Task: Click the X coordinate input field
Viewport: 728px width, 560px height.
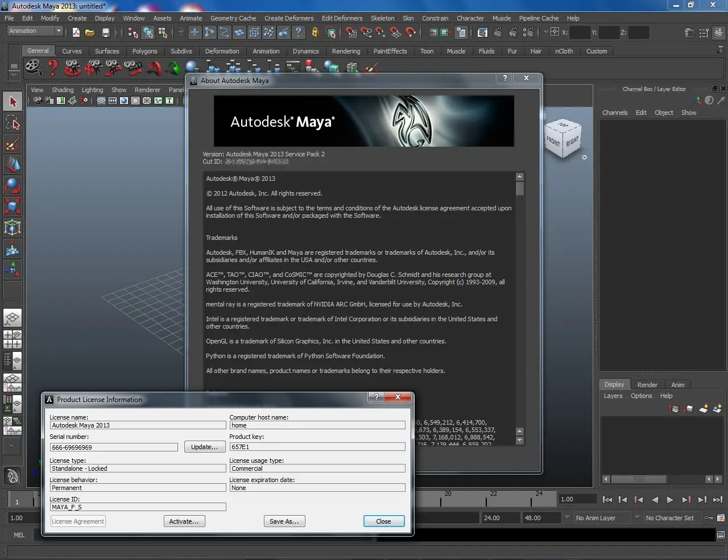Action: pyautogui.click(x=580, y=32)
